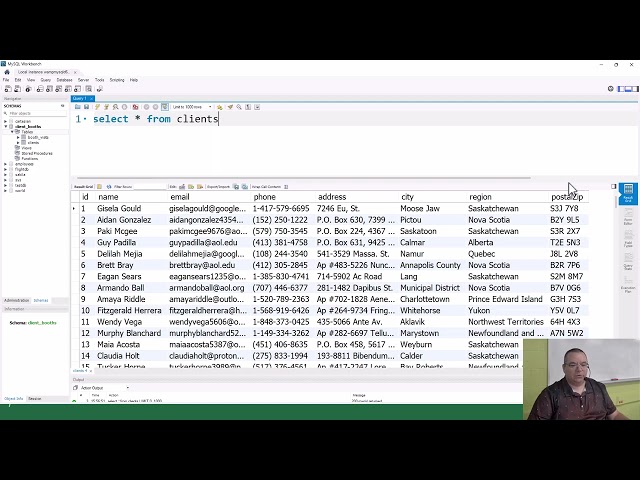Toggle Wrap Cell Content in the result grid
640x480 pixels.
coord(286,187)
